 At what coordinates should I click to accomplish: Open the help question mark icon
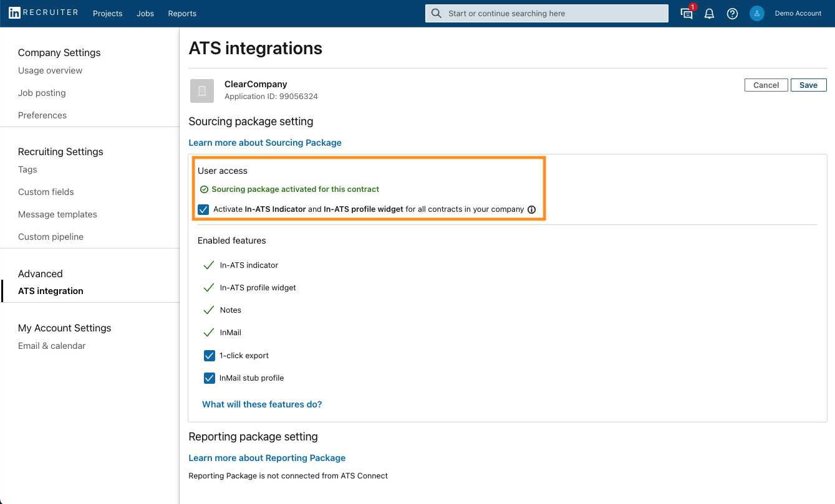pyautogui.click(x=733, y=14)
